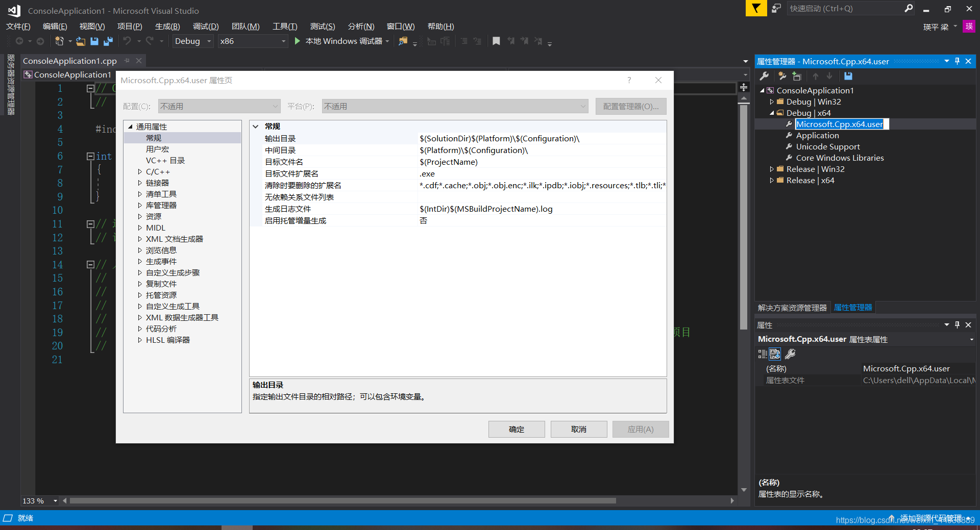Click the Open File toolbar icon
Viewport: 980px width, 530px height.
[81, 41]
